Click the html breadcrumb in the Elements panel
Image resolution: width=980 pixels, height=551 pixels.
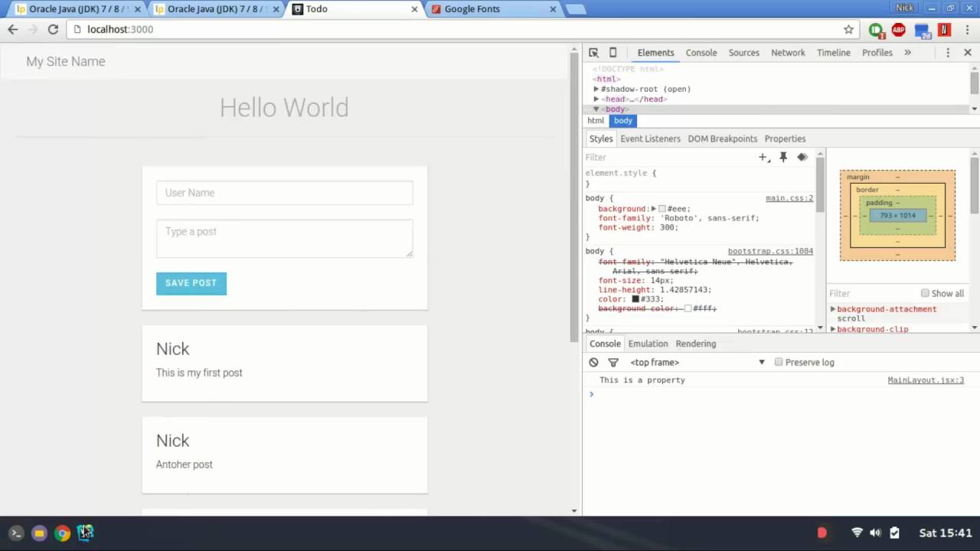tap(596, 121)
